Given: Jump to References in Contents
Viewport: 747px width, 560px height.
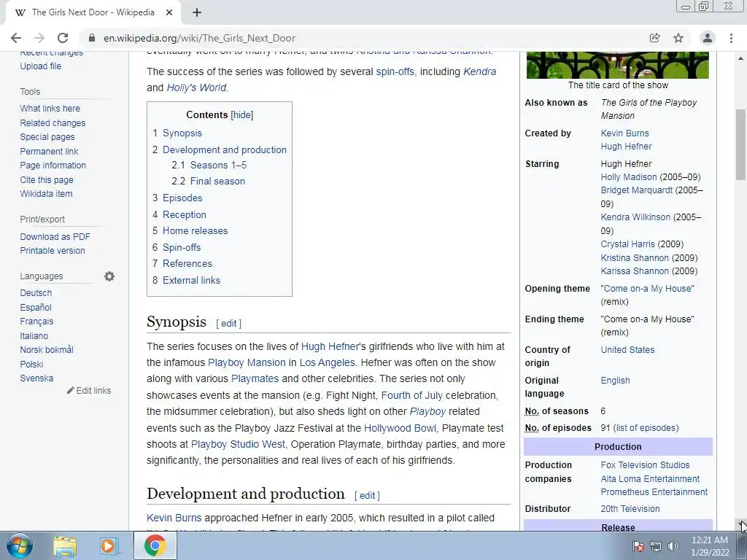Looking at the screenshot, I should [x=187, y=264].
